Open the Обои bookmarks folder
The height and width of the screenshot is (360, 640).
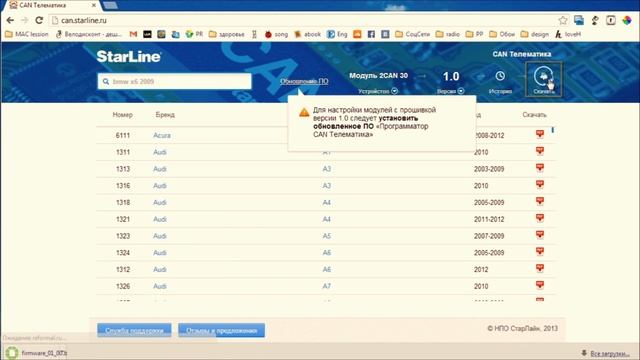[502, 34]
